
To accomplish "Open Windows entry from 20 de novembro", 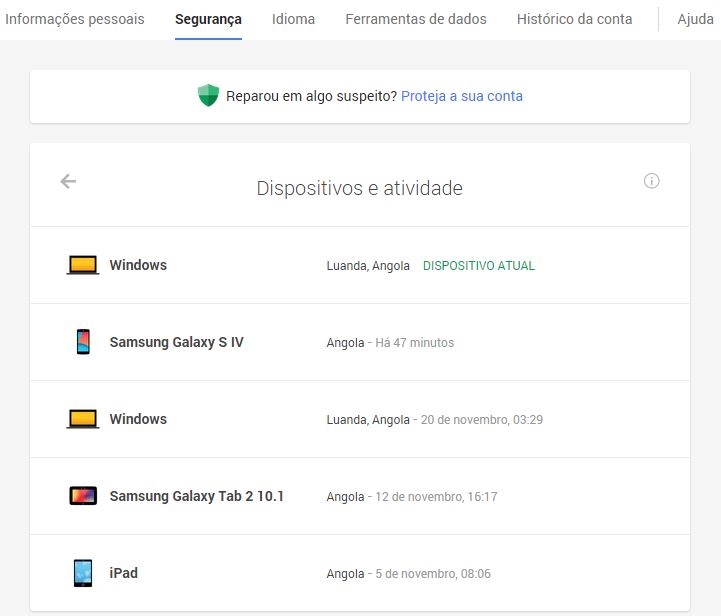I will tap(138, 419).
